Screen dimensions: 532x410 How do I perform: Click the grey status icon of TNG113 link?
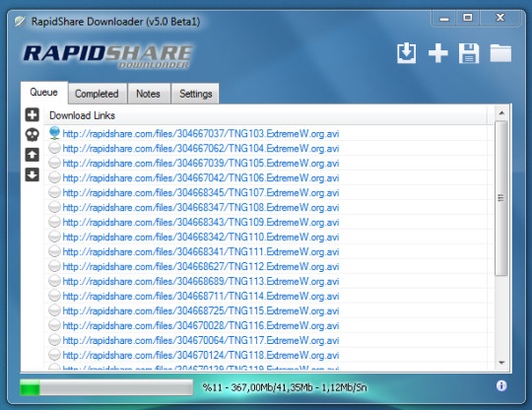point(54,281)
